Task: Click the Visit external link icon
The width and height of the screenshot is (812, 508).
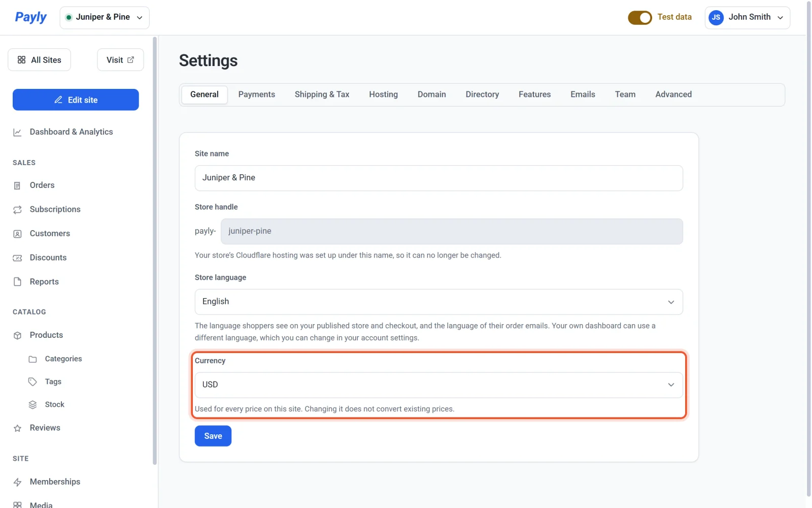Action: pyautogui.click(x=130, y=60)
